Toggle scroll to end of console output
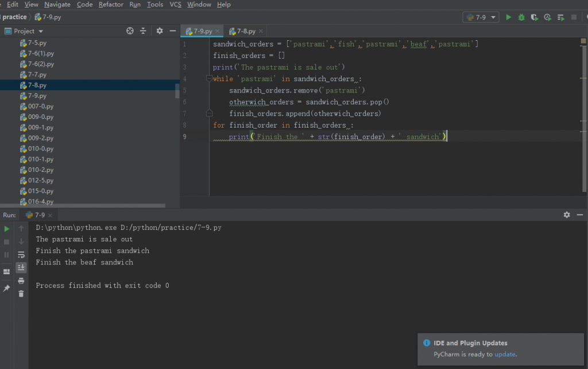Screen dimensions: 588x369 pos(21,267)
